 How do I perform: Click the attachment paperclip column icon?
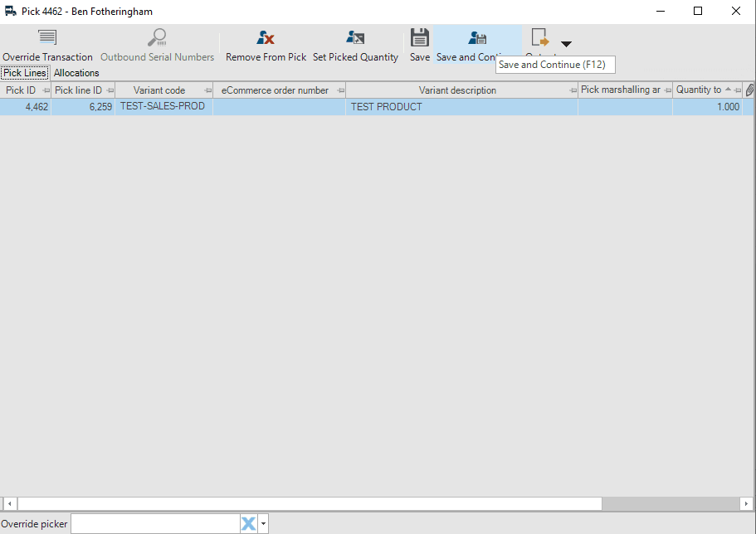click(x=749, y=90)
